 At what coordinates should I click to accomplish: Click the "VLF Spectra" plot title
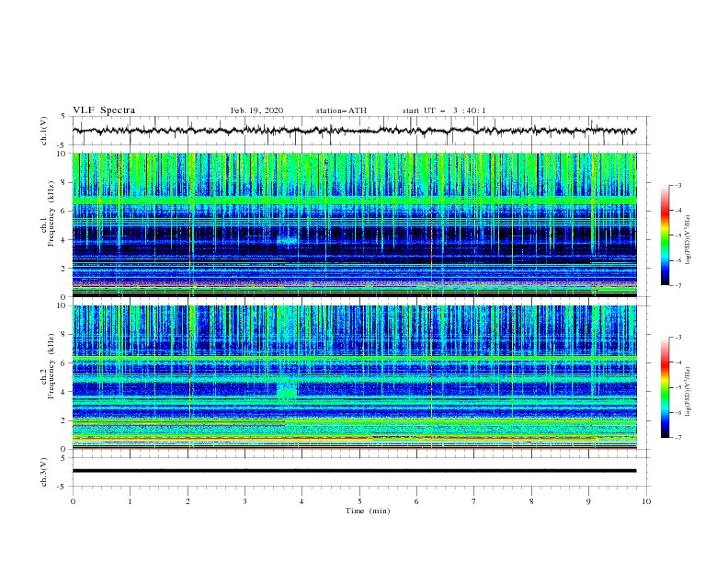pos(104,110)
